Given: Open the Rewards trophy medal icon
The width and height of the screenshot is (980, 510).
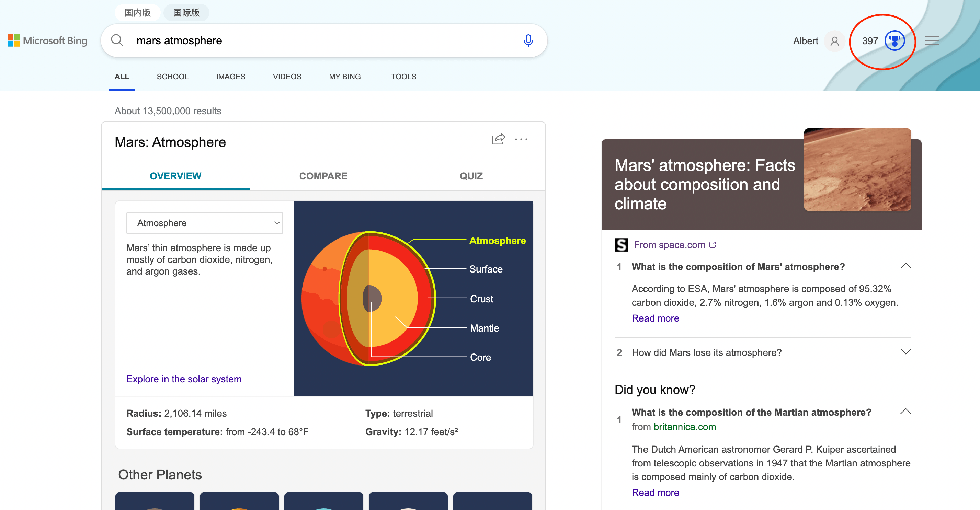Looking at the screenshot, I should [894, 41].
